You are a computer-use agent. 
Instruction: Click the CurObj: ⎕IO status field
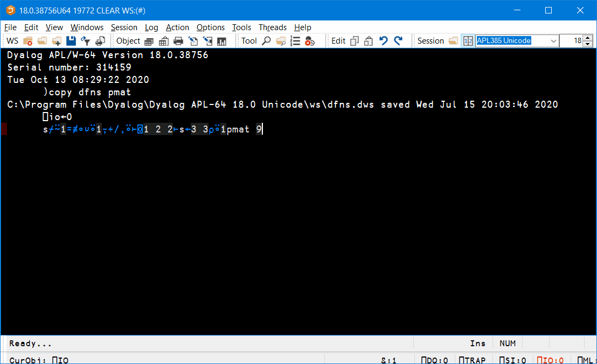coord(39,360)
